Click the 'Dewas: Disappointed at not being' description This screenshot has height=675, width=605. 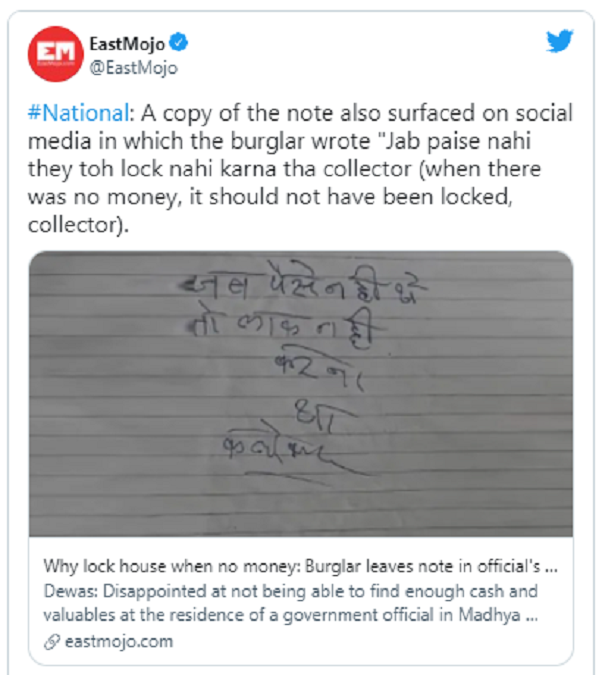point(291,591)
